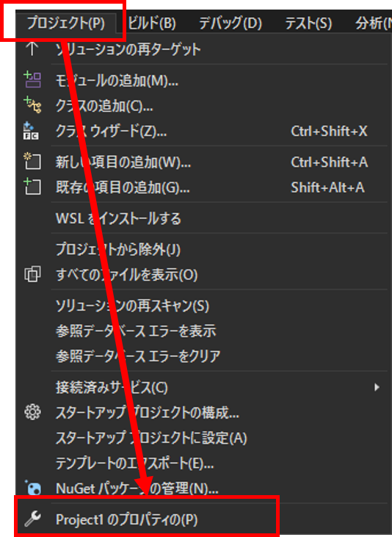Viewport: 392px width, 537px height.
Task: Click the startup project configuration gear icon
Action: click(x=32, y=412)
